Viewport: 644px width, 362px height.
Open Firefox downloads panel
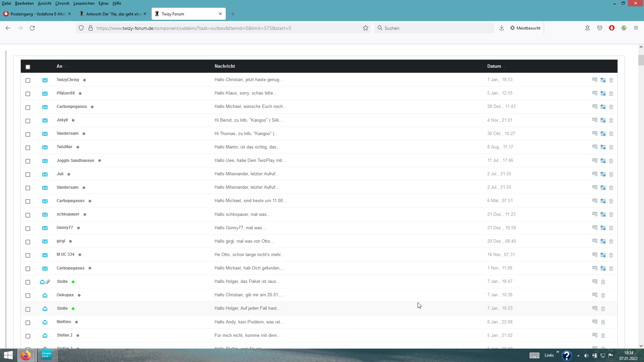[501, 28]
